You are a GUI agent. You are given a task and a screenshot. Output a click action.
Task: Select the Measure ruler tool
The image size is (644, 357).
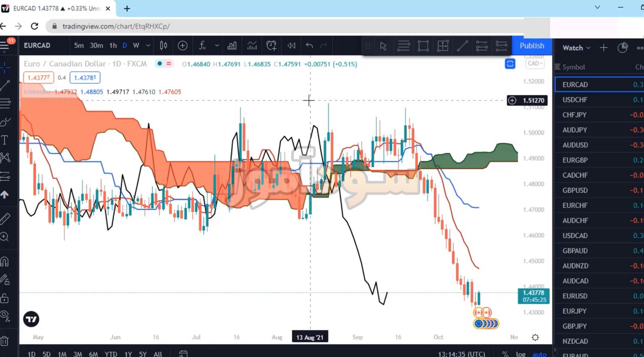[x=5, y=218]
